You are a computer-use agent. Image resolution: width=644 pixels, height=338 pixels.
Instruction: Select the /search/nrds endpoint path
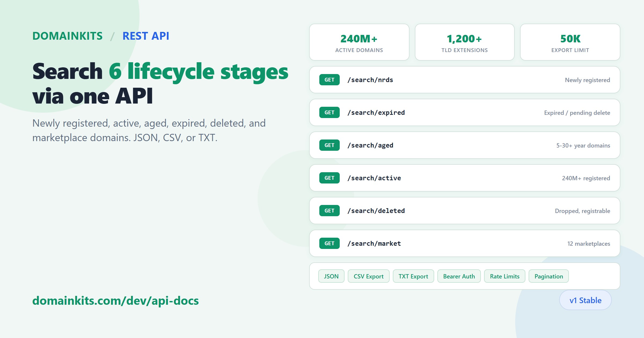click(x=370, y=80)
